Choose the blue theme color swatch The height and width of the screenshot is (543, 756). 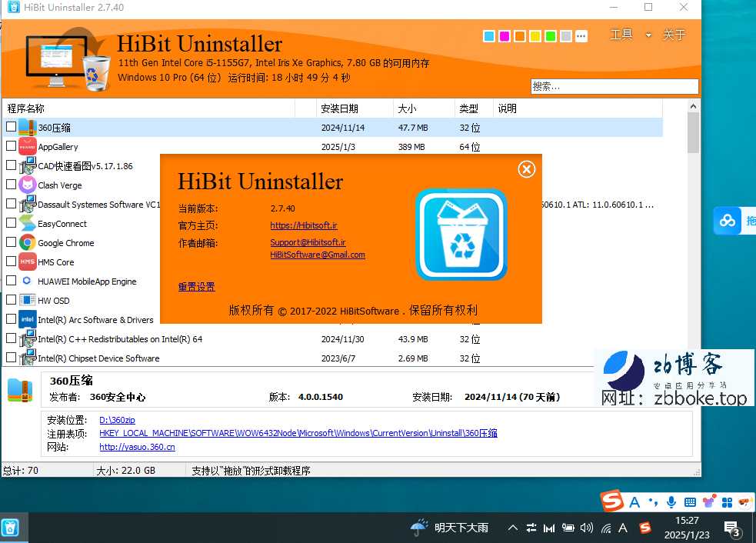(x=489, y=36)
